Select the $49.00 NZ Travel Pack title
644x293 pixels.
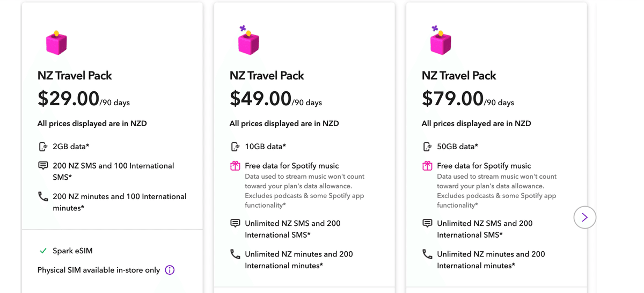(267, 76)
